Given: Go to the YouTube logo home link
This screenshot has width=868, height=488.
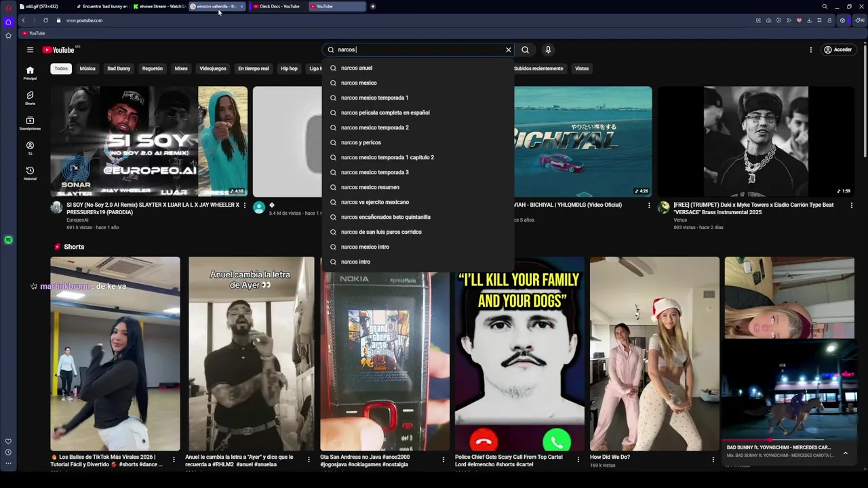Looking at the screenshot, I should tap(58, 49).
